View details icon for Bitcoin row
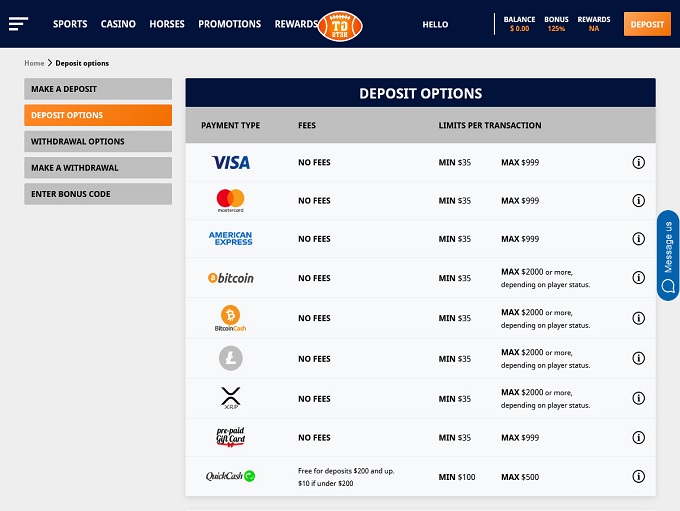 pyautogui.click(x=639, y=278)
